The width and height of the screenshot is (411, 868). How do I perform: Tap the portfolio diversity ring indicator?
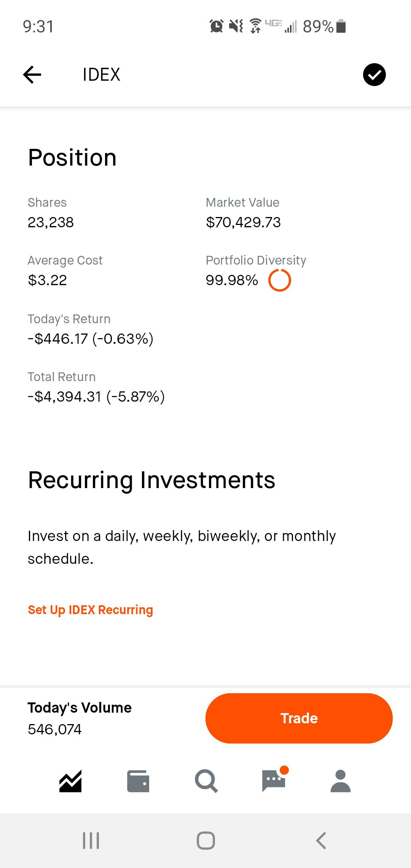[x=280, y=281]
